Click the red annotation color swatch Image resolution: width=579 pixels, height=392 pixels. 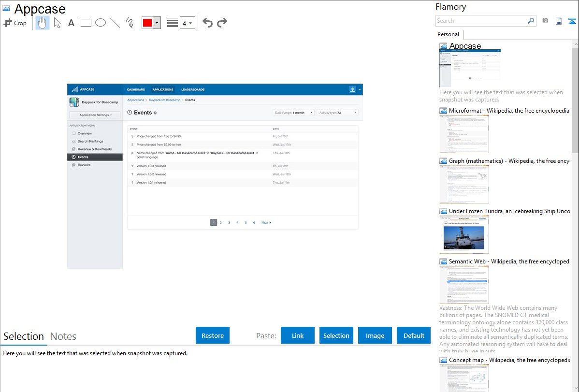(x=147, y=23)
